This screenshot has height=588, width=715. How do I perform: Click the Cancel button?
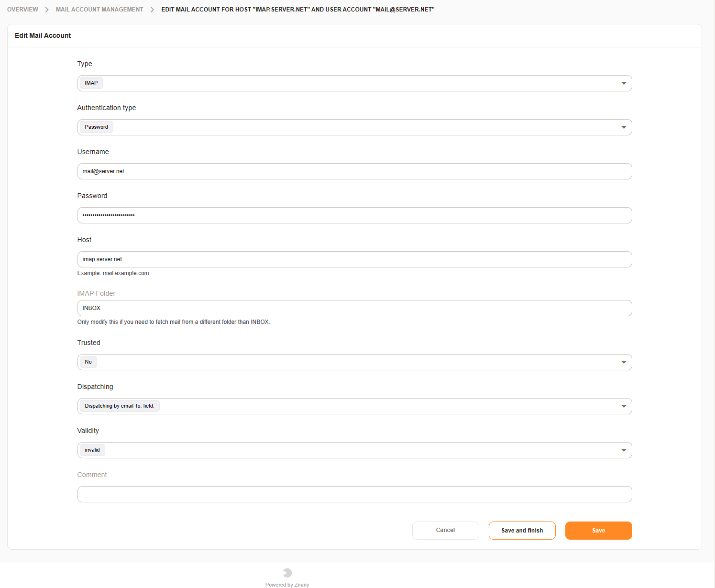[445, 530]
